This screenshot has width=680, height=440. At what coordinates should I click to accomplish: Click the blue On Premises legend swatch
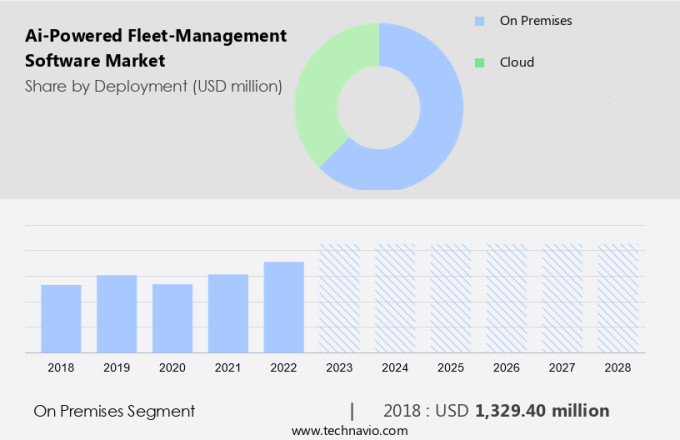479,20
